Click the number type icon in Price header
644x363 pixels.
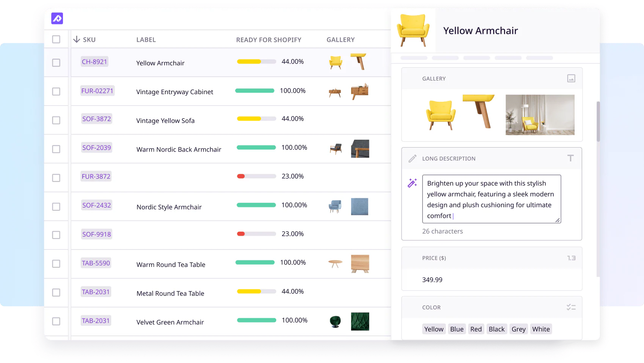571,258
